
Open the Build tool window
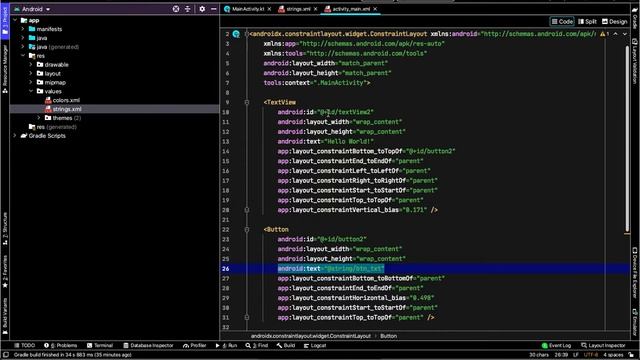point(286,345)
